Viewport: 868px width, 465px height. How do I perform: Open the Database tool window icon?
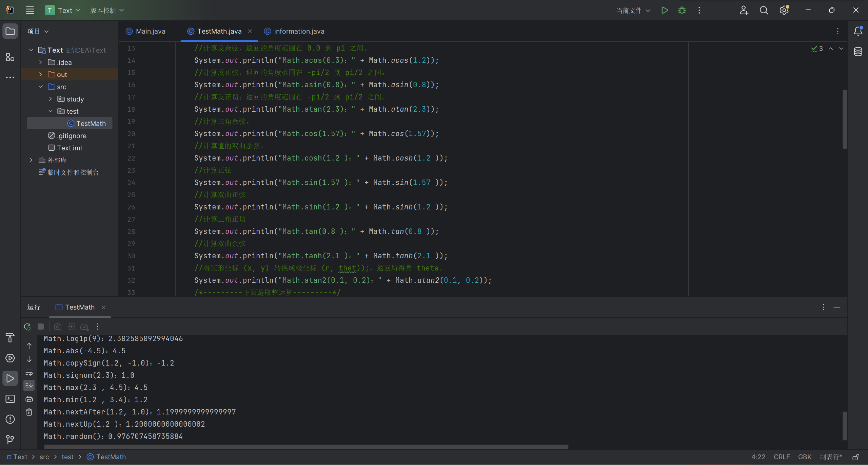tap(858, 52)
